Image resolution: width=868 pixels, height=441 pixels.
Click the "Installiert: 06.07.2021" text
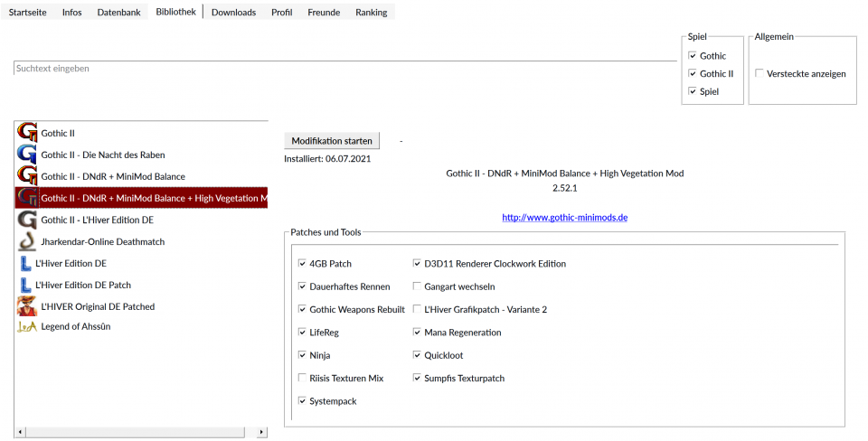click(x=327, y=159)
